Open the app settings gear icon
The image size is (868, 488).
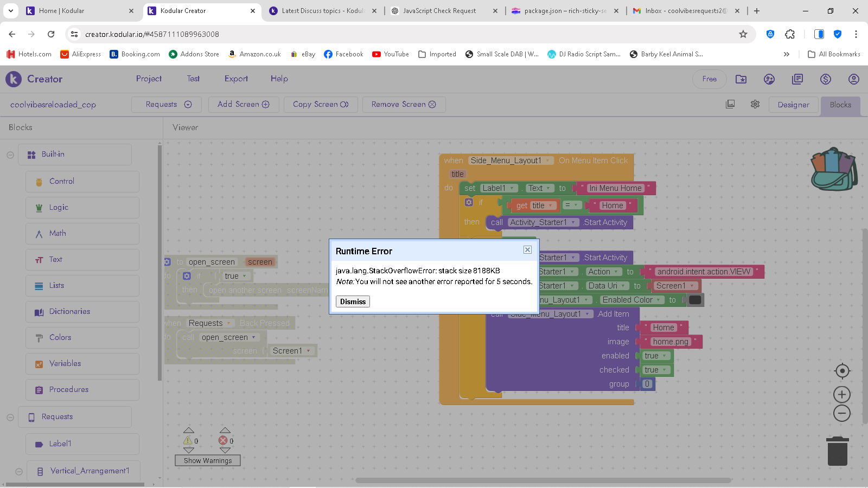coord(755,104)
